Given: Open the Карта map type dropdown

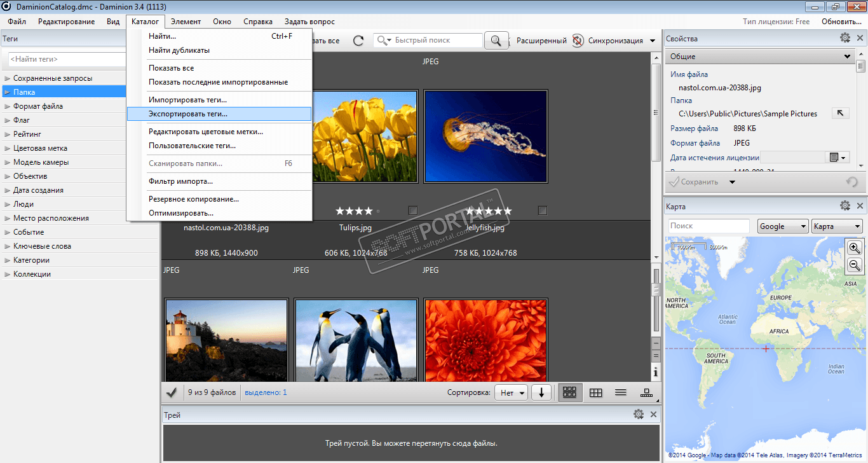Looking at the screenshot, I should 837,226.
